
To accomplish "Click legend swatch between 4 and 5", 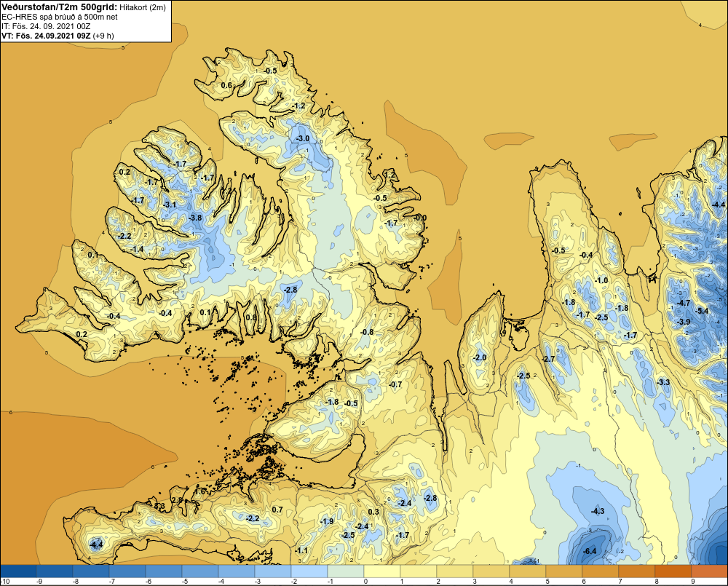I will [527, 571].
